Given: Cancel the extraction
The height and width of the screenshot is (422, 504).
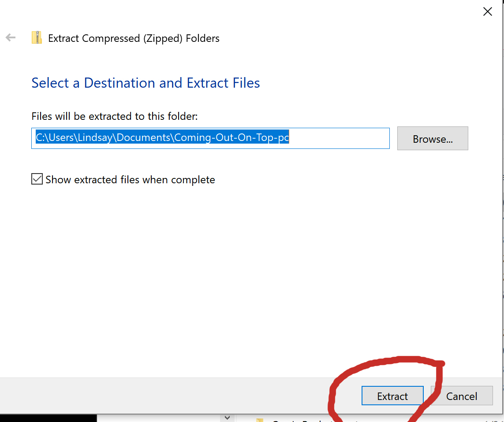Looking at the screenshot, I should pos(461,396).
